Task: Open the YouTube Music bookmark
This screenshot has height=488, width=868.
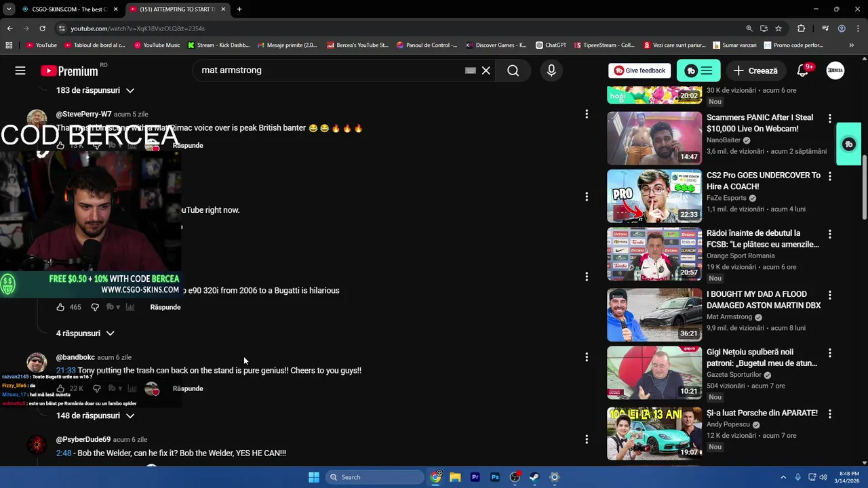Action: [x=157, y=45]
